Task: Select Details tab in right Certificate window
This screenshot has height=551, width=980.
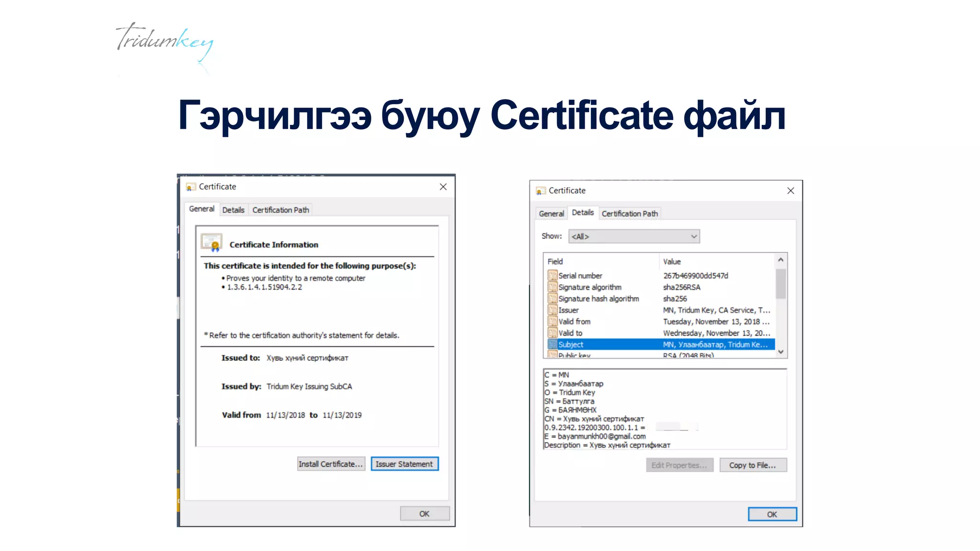Action: [x=582, y=212]
